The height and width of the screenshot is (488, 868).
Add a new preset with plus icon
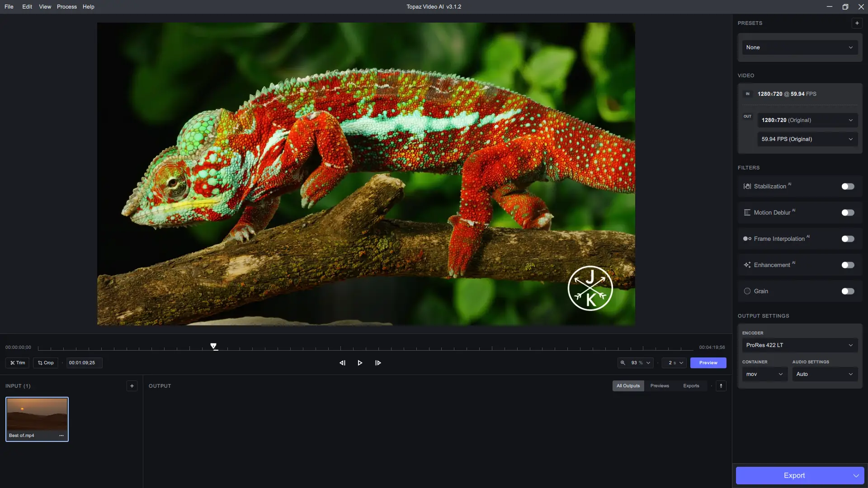857,23
